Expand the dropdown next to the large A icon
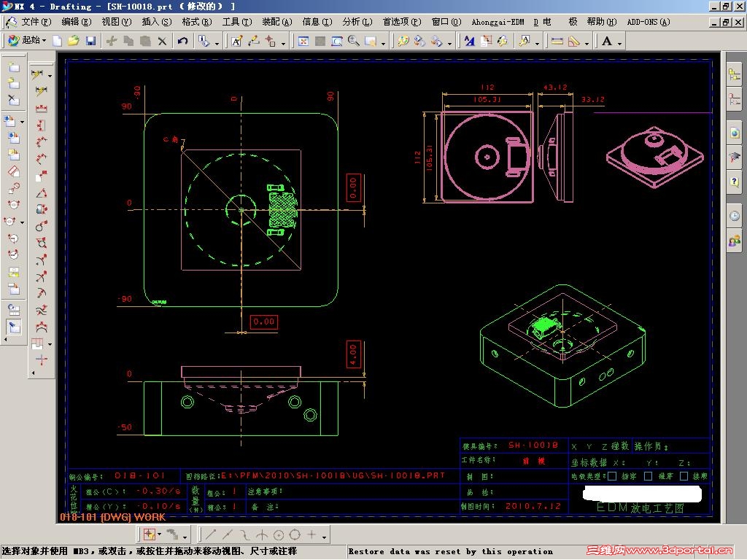This screenshot has height=560, width=747. click(620, 43)
